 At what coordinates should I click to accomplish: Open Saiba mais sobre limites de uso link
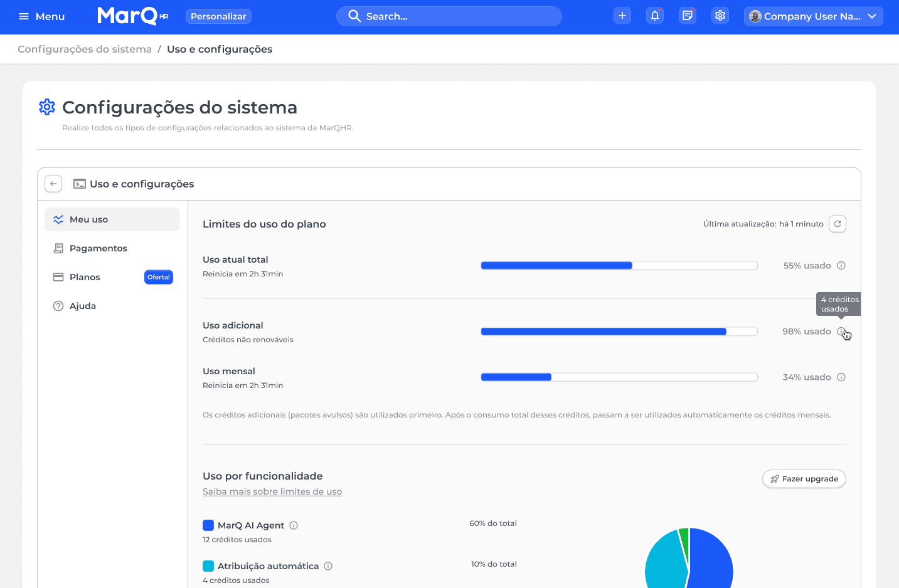[x=272, y=491]
